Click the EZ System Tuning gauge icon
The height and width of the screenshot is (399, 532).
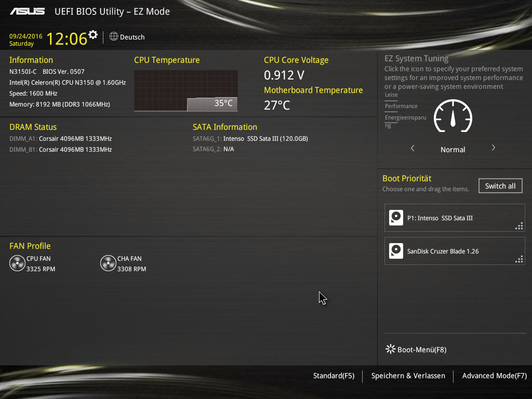pos(453,116)
